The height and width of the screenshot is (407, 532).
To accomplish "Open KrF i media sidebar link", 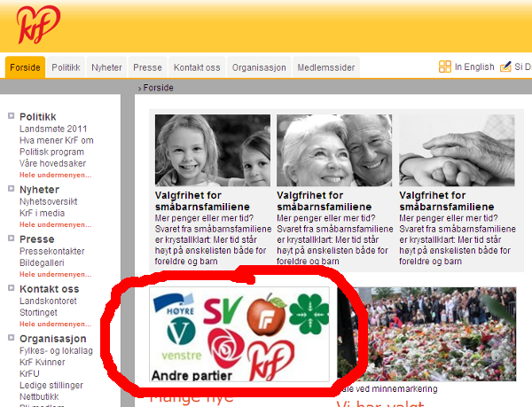I will coord(42,213).
